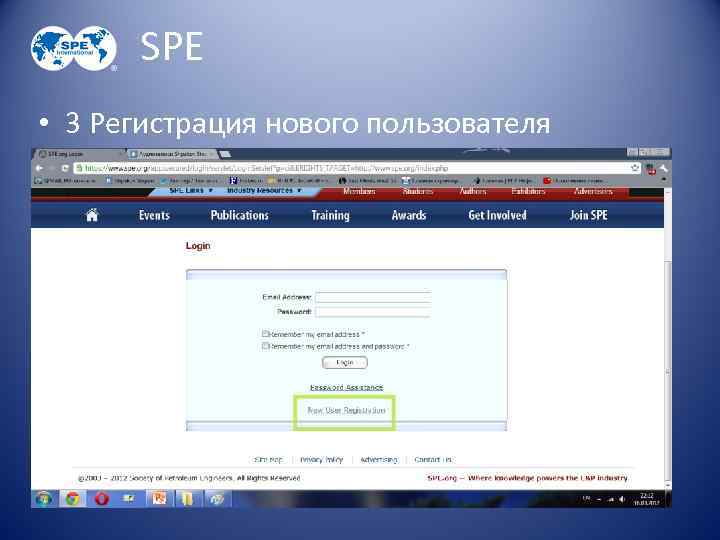
Task: Open the Chrome wrench settings menu
Action: pyautogui.click(x=664, y=168)
